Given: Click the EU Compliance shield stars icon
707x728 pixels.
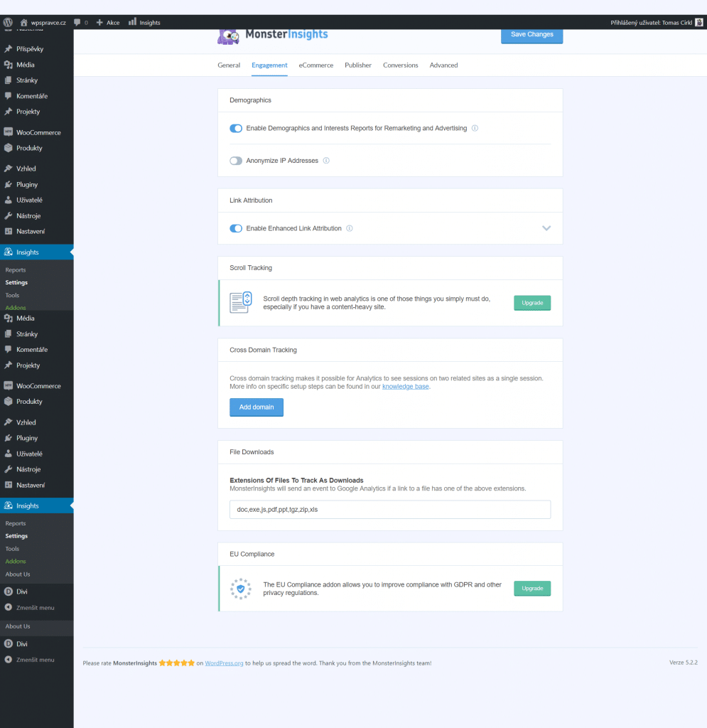Looking at the screenshot, I should [241, 589].
